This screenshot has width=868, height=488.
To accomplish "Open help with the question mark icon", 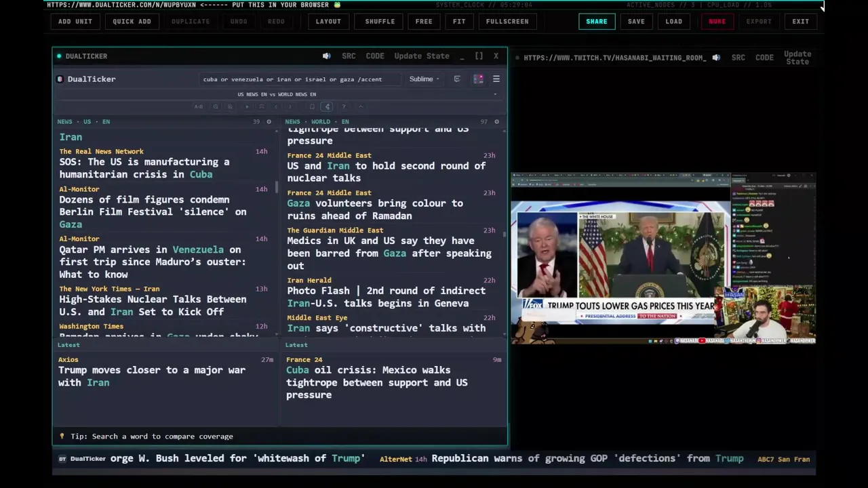I will tap(344, 106).
